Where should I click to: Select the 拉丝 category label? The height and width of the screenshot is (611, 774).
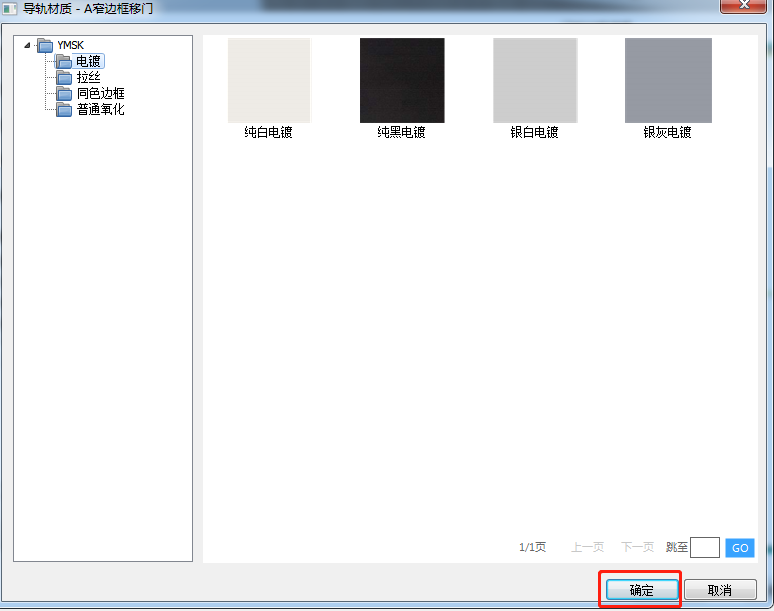point(89,78)
